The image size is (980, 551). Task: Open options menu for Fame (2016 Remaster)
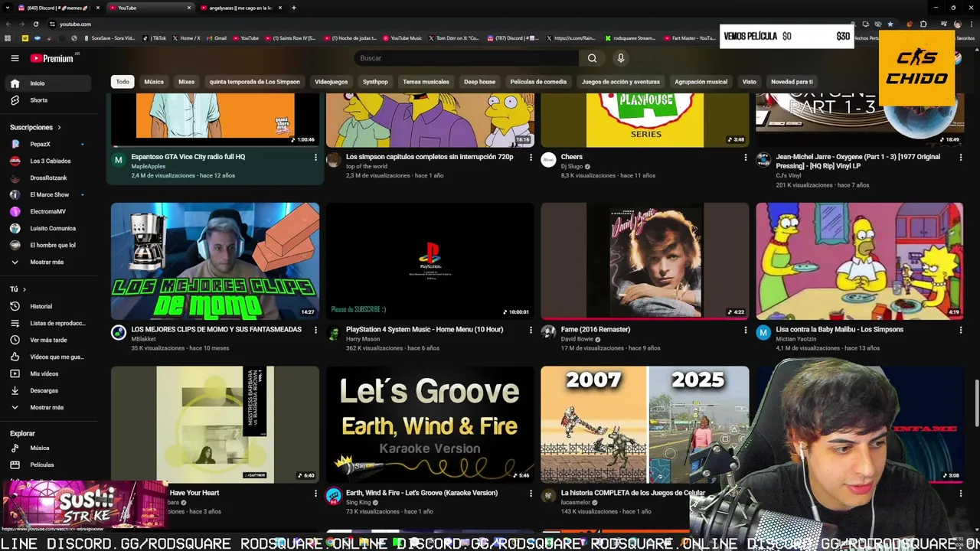pyautogui.click(x=746, y=330)
